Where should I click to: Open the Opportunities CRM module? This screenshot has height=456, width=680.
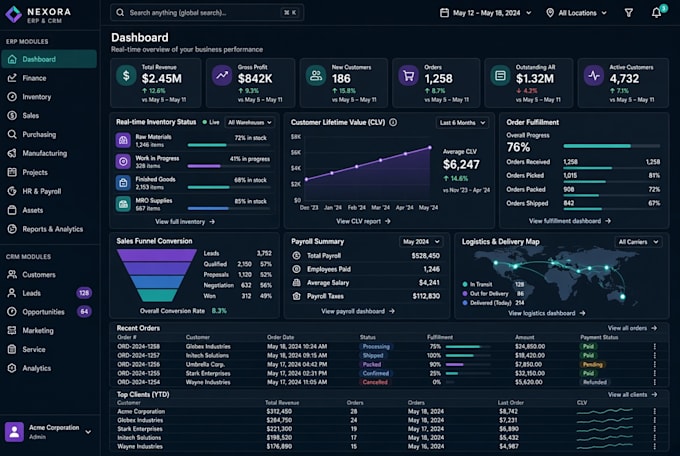[x=49, y=312]
